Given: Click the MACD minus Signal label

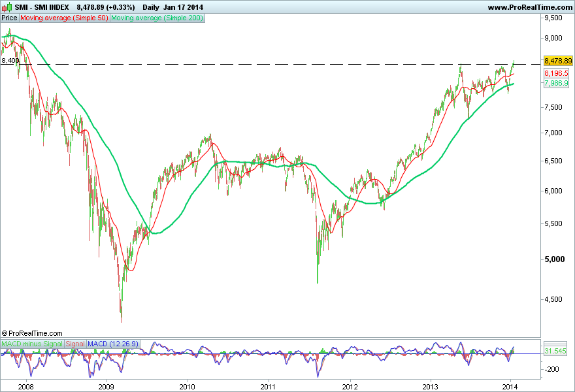Looking at the screenshot, I should (32, 344).
